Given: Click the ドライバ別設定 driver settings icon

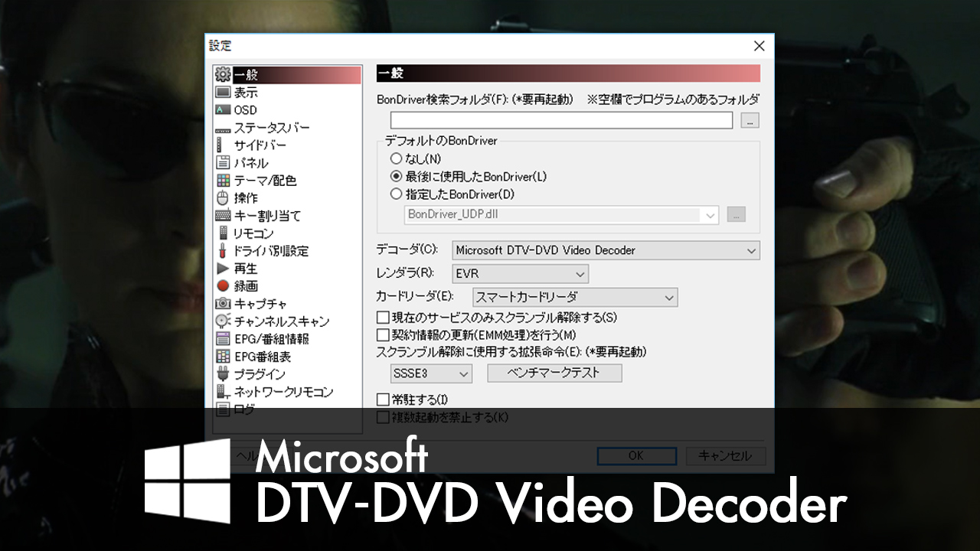Looking at the screenshot, I should point(223,251).
